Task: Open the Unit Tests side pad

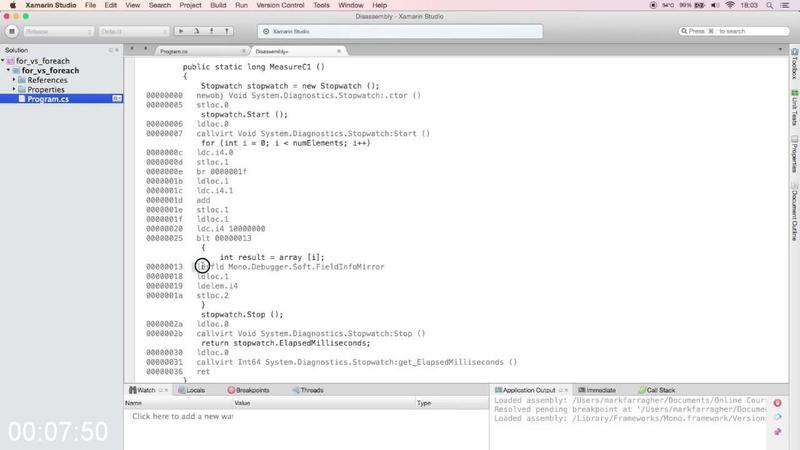Action: 794,108
